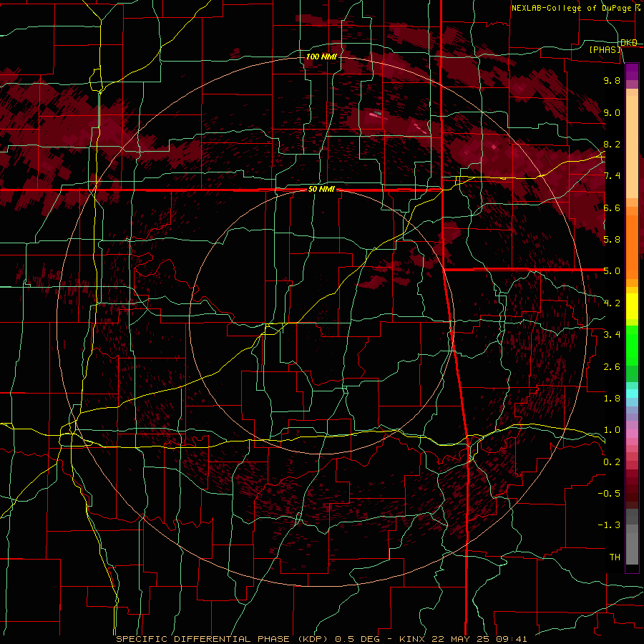
Task: Pick the cyan swatch on the color bar
Action: pyautogui.click(x=632, y=394)
